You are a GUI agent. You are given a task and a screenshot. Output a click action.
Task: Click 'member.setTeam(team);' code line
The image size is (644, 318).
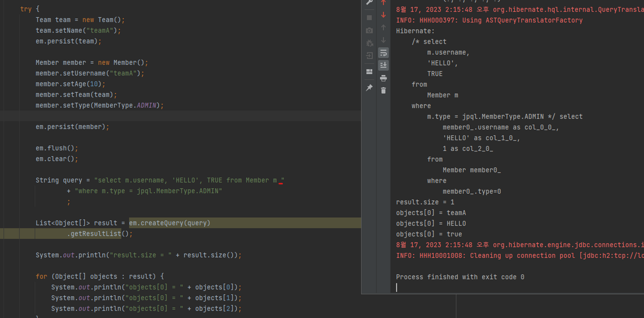tap(76, 95)
